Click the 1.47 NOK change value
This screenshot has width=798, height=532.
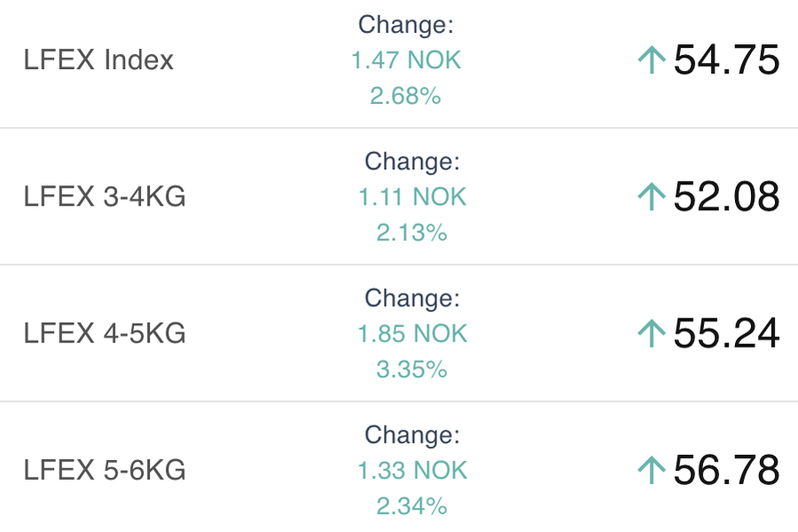[x=406, y=60]
